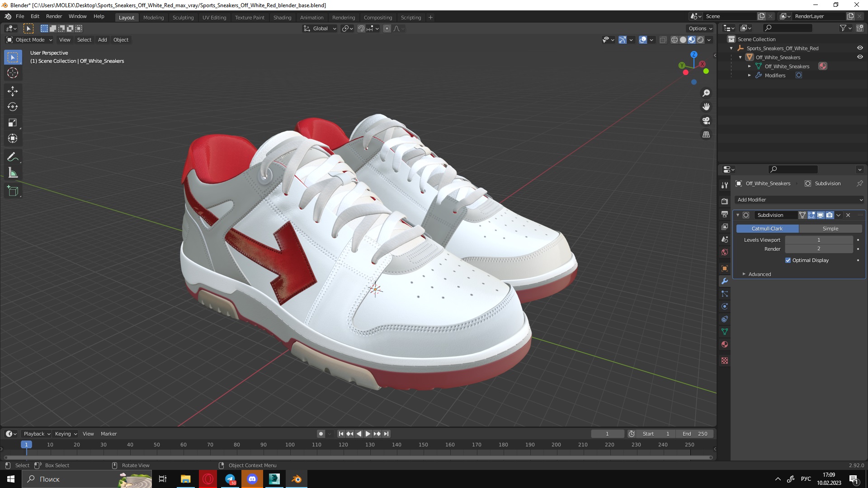Open the Object Constraints properties tab
868x488 pixels.
[725, 319]
